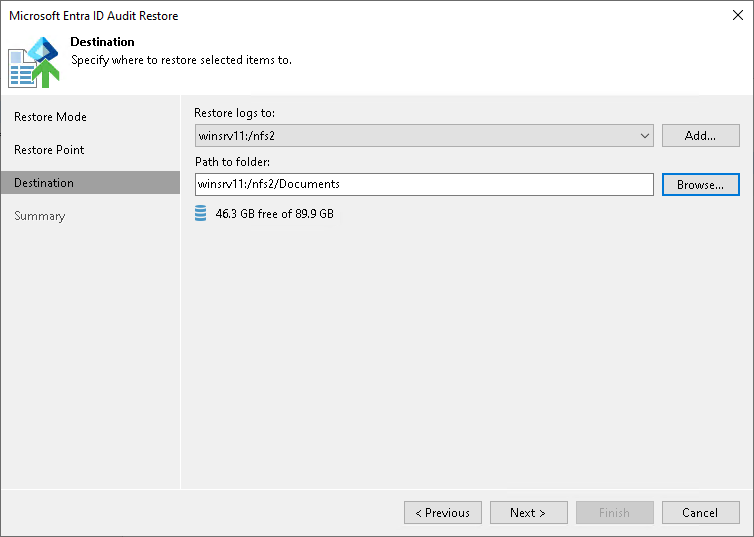
Task: Click the Entra ID restore wizard icon
Action: (34, 62)
